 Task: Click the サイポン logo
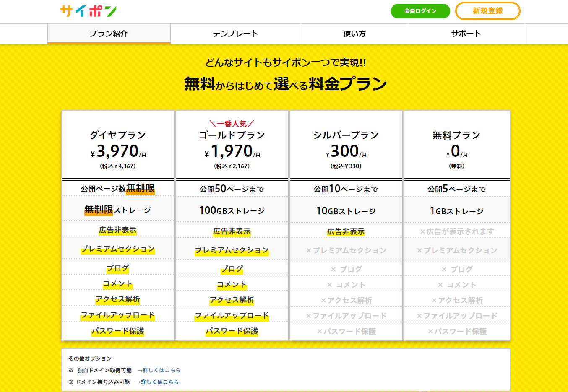(x=89, y=11)
